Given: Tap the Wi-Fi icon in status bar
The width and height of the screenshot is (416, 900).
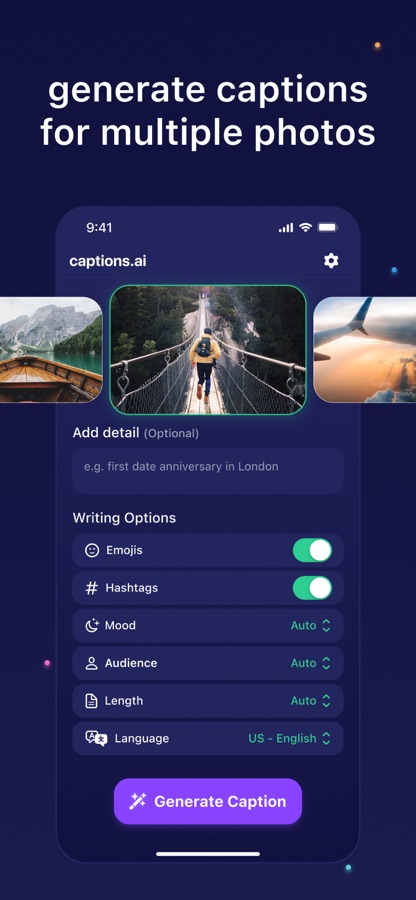Looking at the screenshot, I should [x=306, y=228].
